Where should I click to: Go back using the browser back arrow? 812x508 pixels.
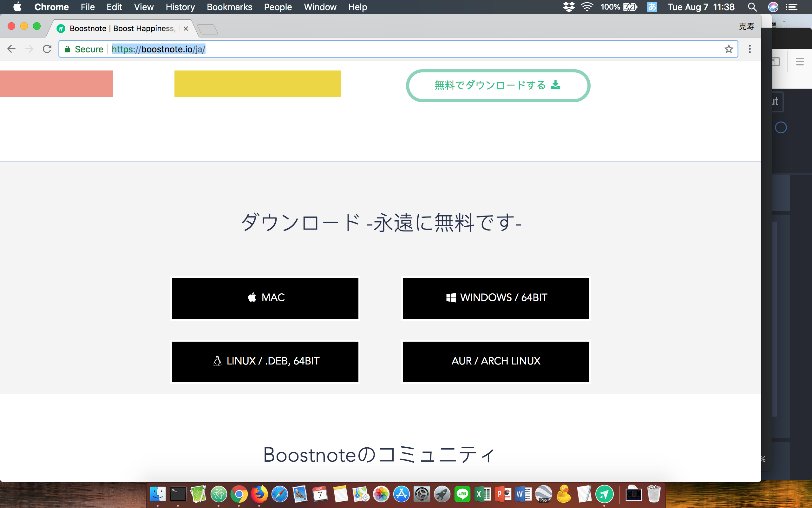tap(11, 49)
